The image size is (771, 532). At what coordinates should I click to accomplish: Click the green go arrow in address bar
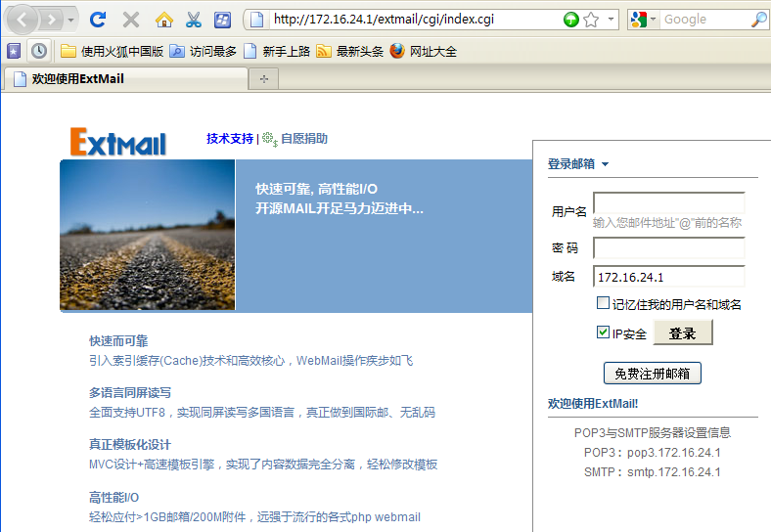(570, 20)
